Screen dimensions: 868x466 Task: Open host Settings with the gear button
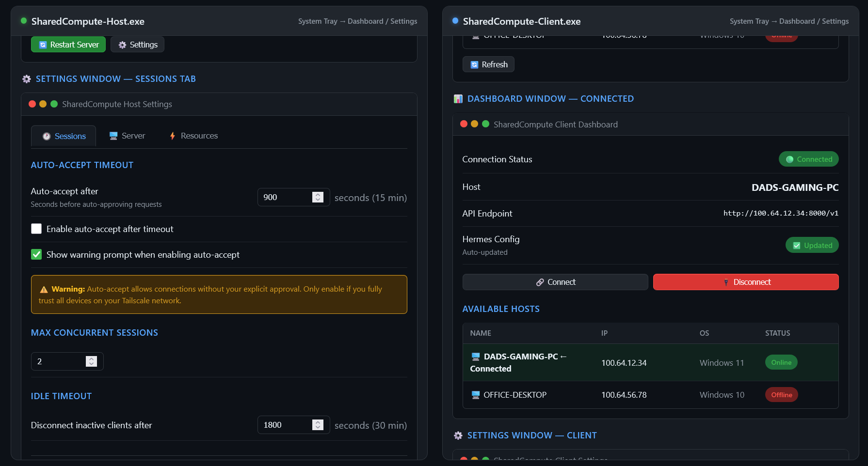(x=138, y=45)
